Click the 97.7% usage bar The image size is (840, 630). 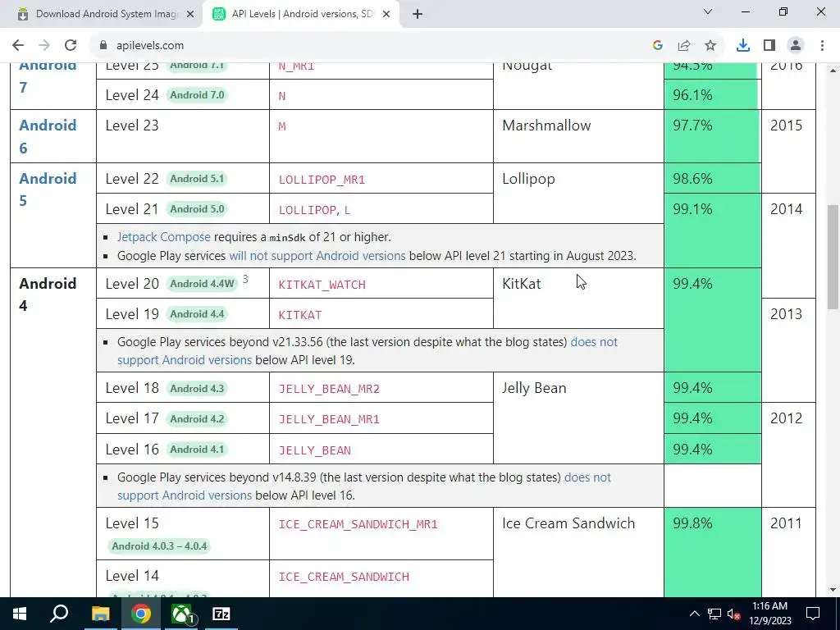pyautogui.click(x=712, y=136)
